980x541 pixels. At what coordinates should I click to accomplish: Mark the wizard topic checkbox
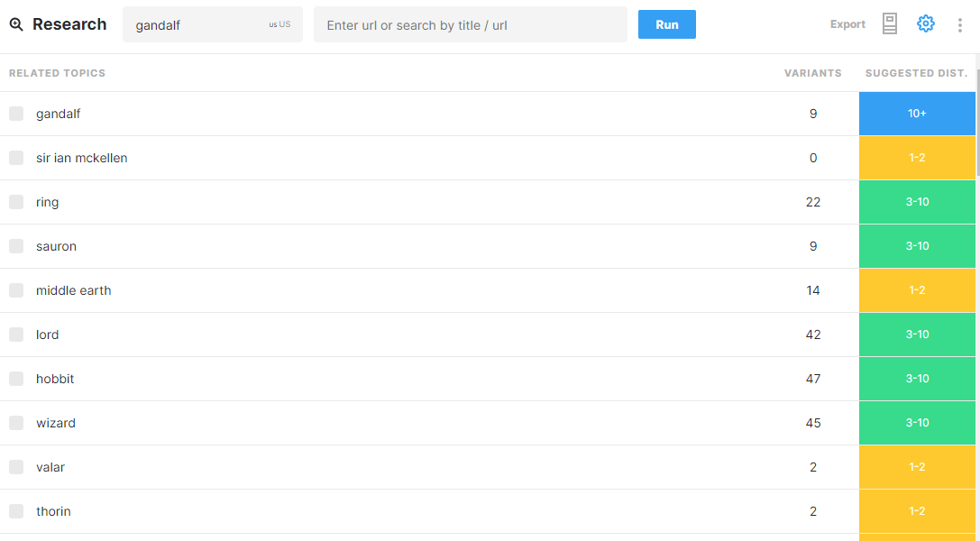(x=16, y=423)
